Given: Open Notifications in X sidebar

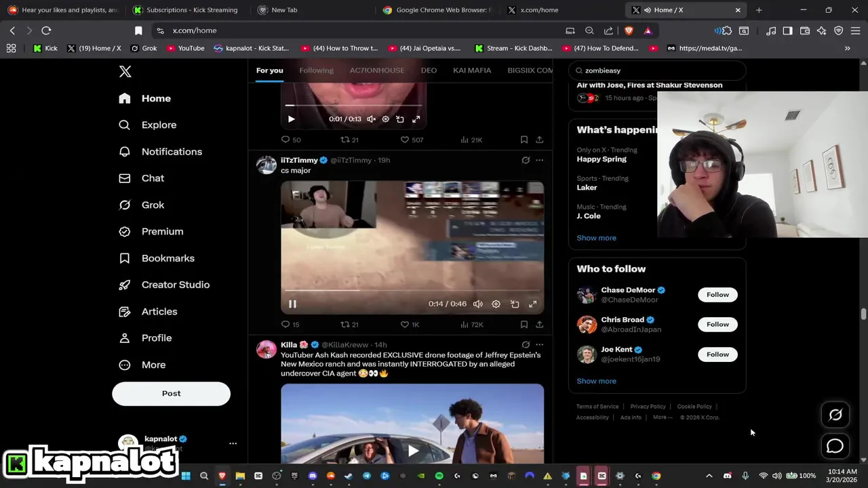Looking at the screenshot, I should pyautogui.click(x=160, y=151).
